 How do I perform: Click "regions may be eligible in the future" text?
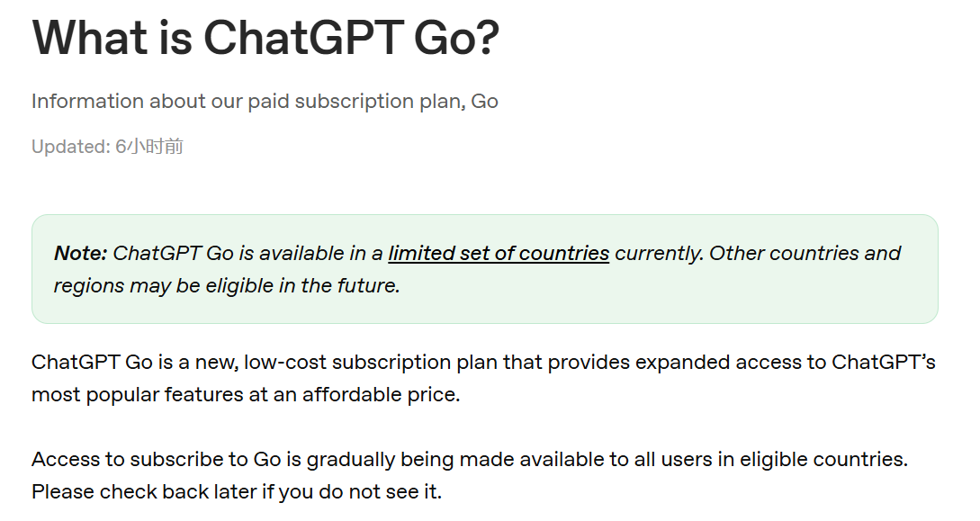pyautogui.click(x=227, y=286)
